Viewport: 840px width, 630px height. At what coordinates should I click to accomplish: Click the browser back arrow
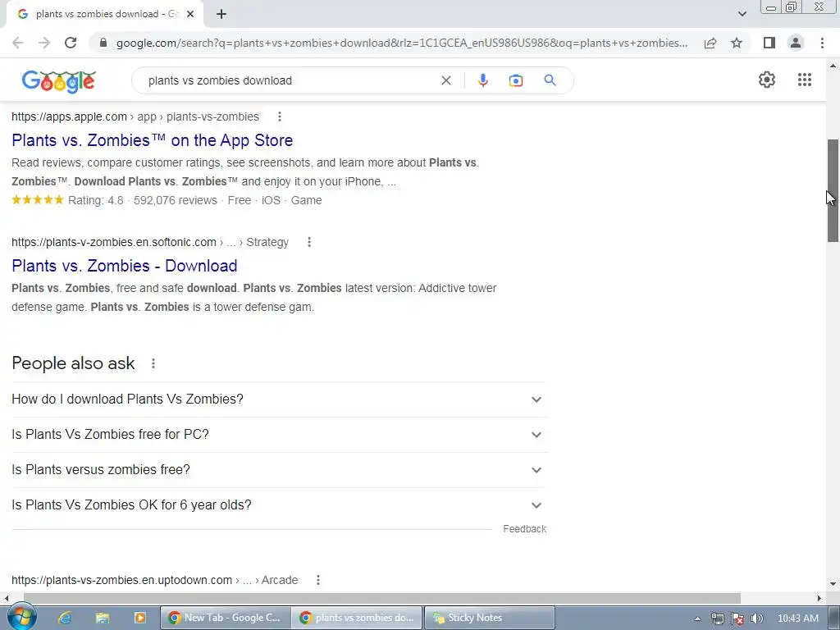click(18, 43)
